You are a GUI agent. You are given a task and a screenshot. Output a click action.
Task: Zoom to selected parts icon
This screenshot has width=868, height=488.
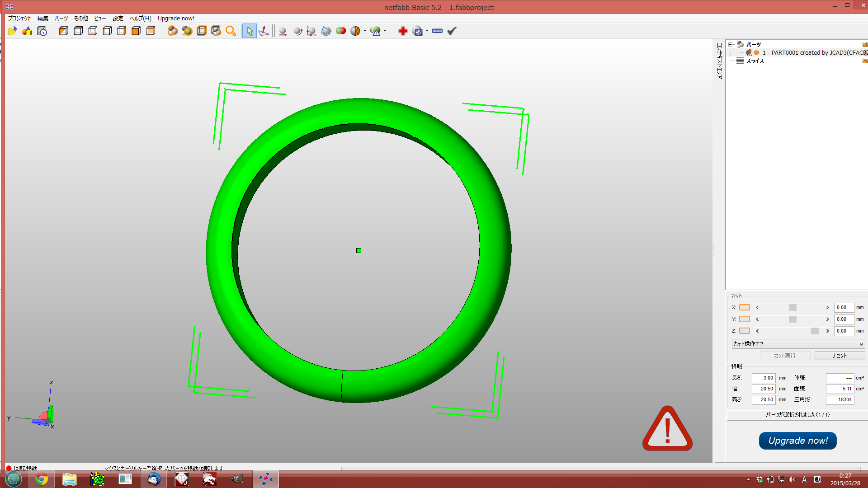point(187,31)
